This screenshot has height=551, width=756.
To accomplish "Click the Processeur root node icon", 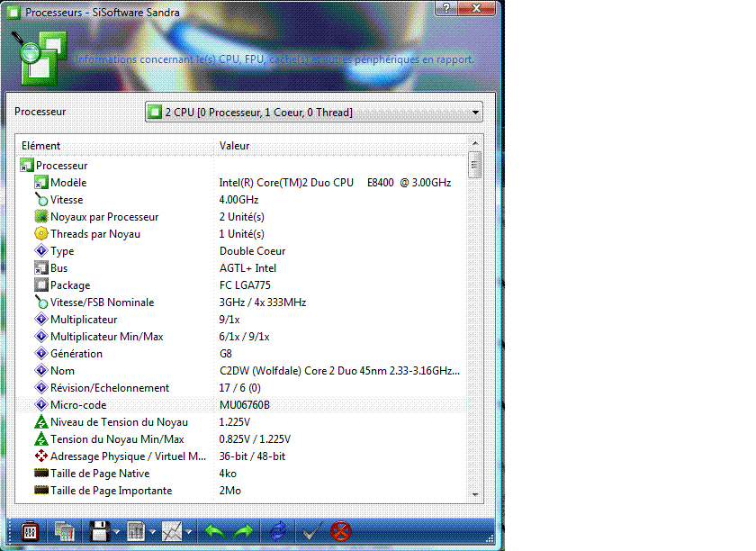I will (26, 166).
